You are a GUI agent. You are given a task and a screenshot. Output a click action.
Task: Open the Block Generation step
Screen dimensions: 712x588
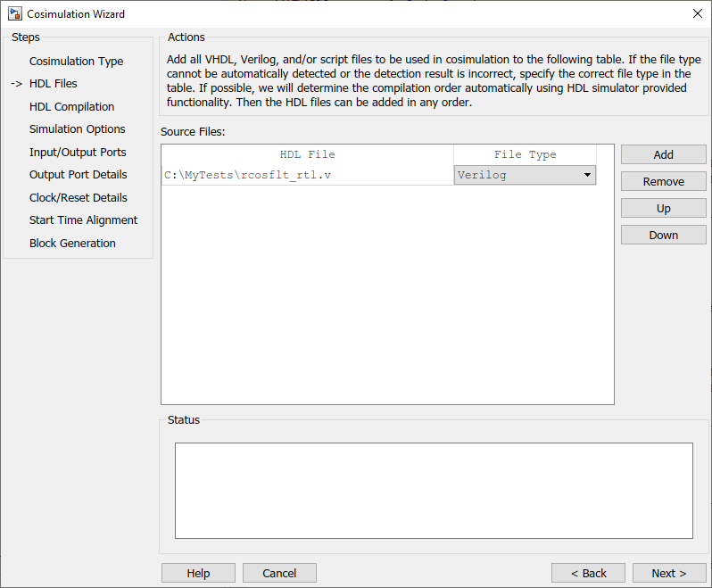click(72, 244)
